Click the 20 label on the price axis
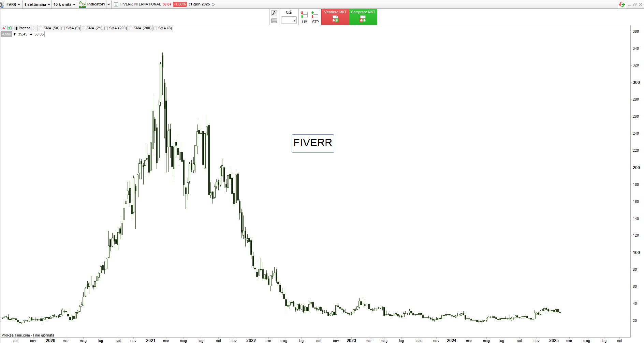The image size is (644, 343). click(635, 320)
